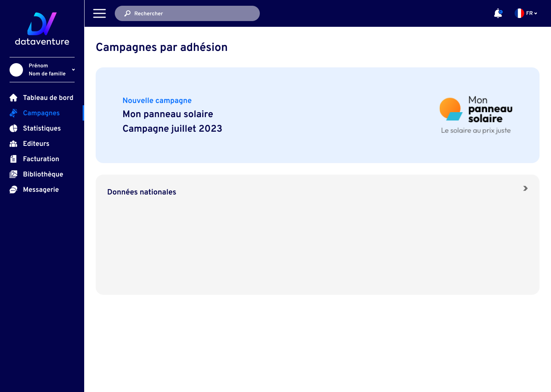Click the search magnifier icon
Viewport: 551px width, 392px height.
pos(127,13)
